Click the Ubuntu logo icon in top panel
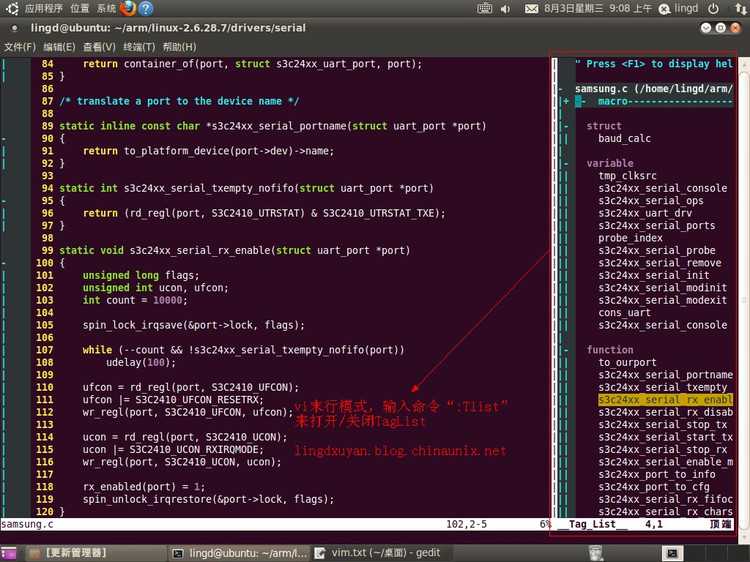The height and width of the screenshot is (562, 750). coord(12,8)
